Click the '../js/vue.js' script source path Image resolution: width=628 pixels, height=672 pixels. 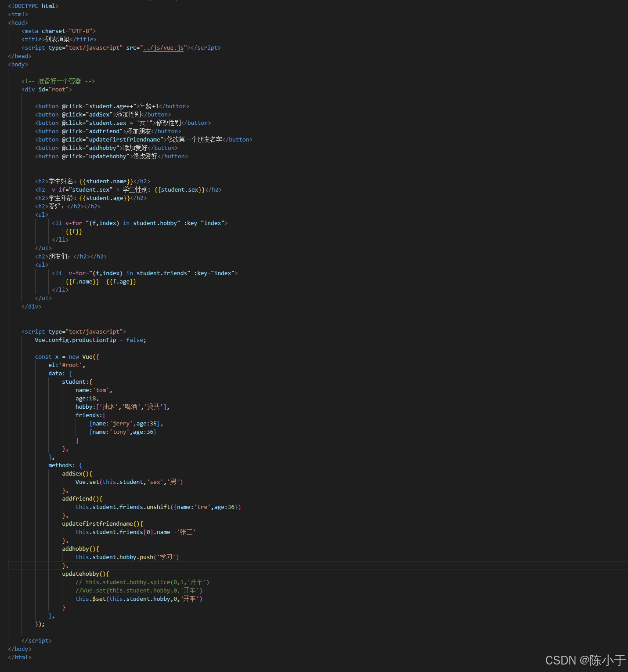163,47
